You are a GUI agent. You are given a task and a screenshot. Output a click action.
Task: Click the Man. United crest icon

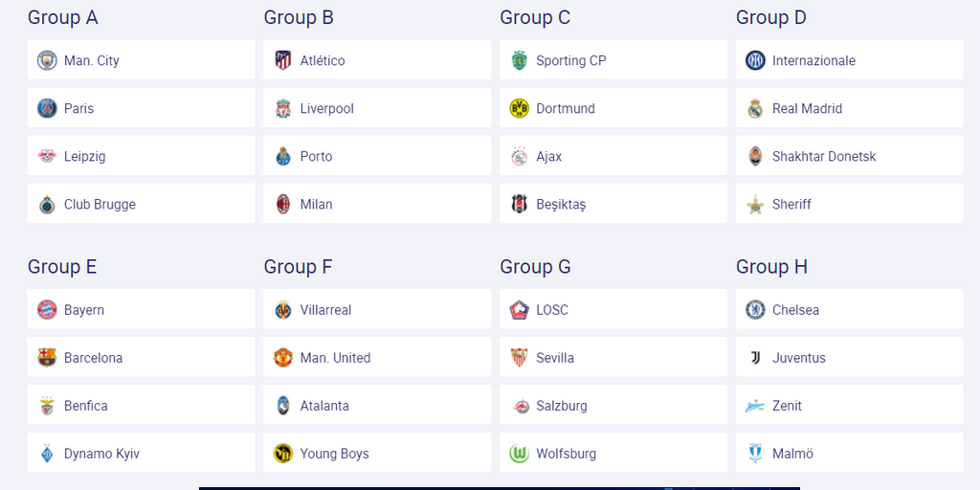tap(283, 358)
